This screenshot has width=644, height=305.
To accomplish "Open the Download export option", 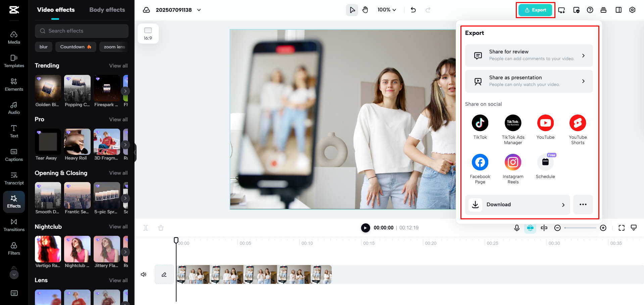I will tap(517, 205).
